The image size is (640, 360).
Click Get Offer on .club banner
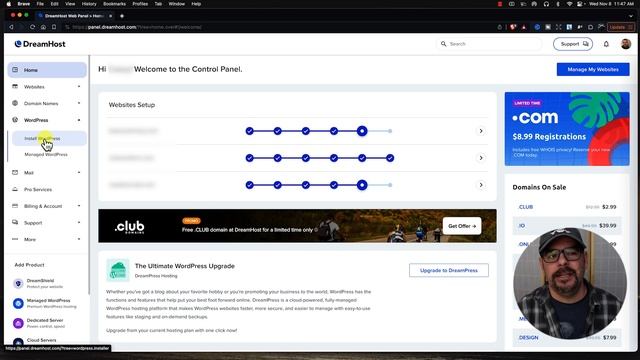click(x=462, y=226)
